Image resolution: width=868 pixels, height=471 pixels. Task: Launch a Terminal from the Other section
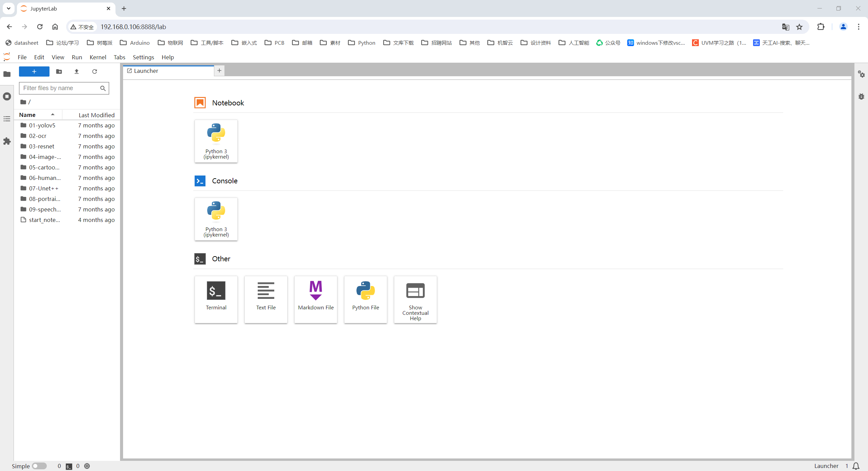[x=216, y=299]
